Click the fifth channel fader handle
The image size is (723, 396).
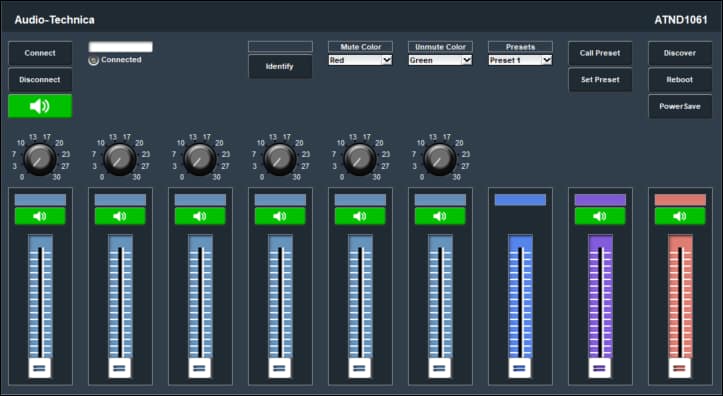click(360, 368)
